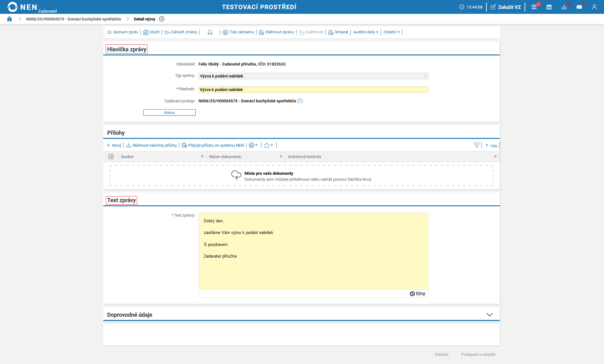The width and height of the screenshot is (604, 364).
Task: Open the envelope messages icon
Action: point(579,7)
